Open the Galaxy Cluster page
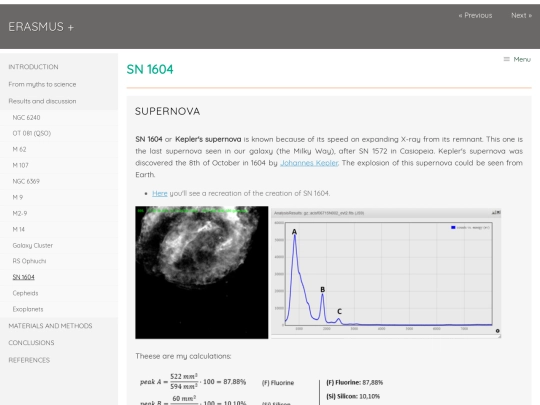The height and width of the screenshot is (405, 540). 33,246
